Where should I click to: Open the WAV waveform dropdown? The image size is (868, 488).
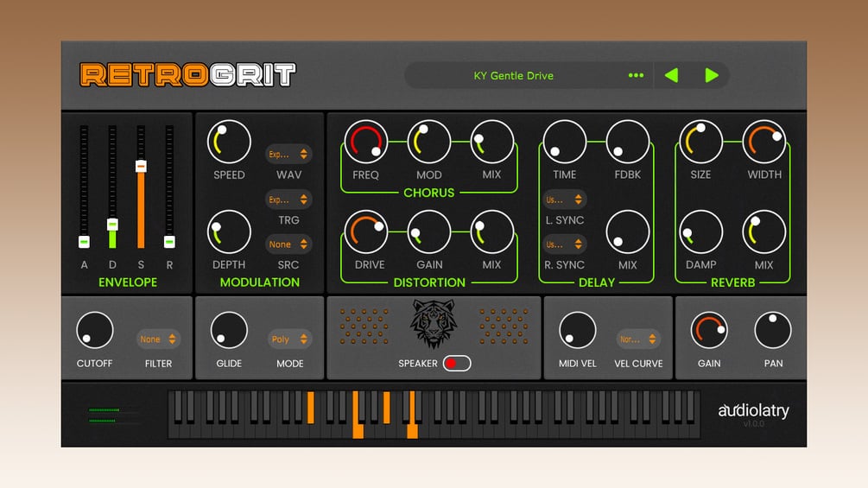point(288,154)
